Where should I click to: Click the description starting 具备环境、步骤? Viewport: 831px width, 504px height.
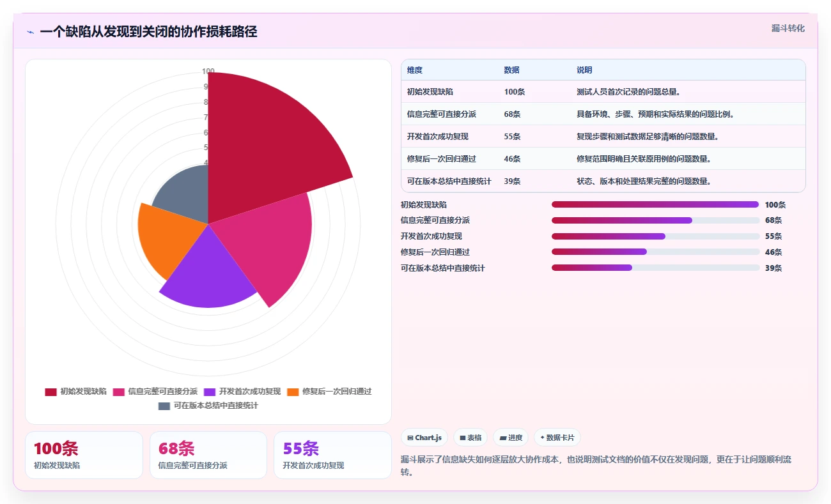coord(655,114)
